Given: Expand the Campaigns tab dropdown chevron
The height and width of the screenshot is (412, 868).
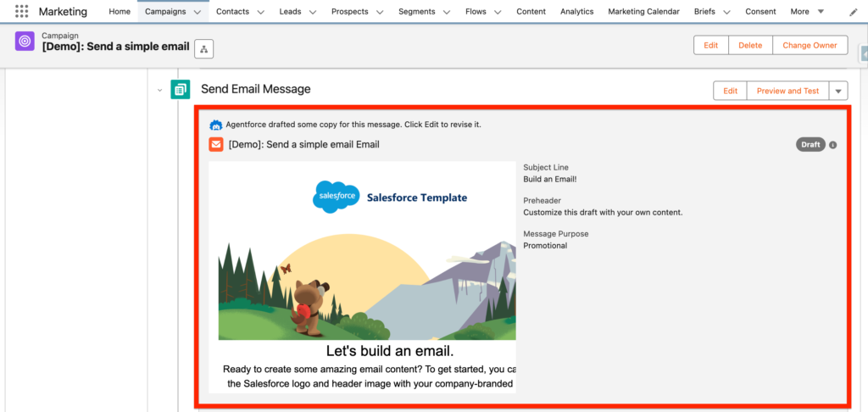Looking at the screenshot, I should [x=198, y=13].
